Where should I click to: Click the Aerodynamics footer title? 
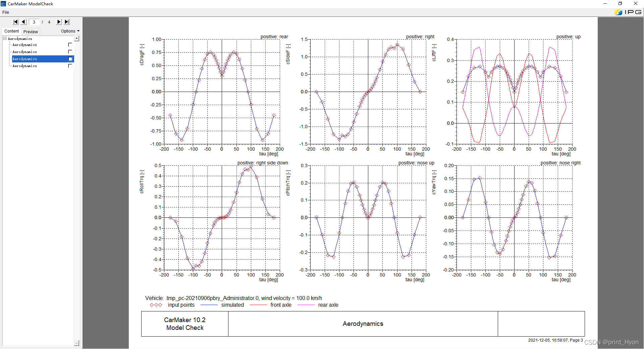363,324
